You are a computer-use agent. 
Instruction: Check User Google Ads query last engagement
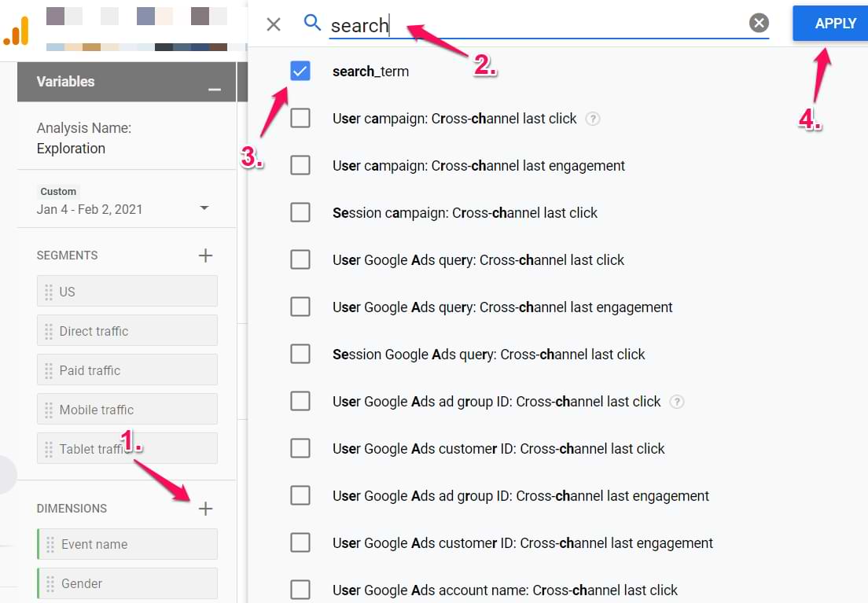(300, 306)
